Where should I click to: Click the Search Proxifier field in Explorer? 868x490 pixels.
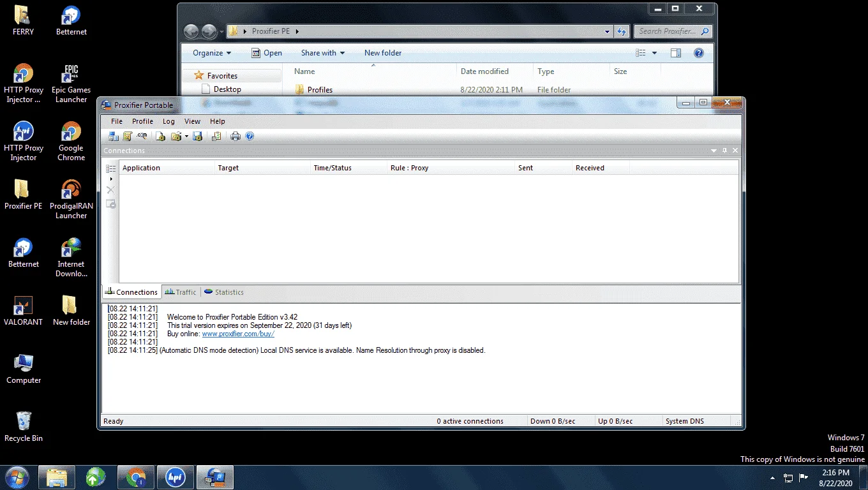click(673, 31)
